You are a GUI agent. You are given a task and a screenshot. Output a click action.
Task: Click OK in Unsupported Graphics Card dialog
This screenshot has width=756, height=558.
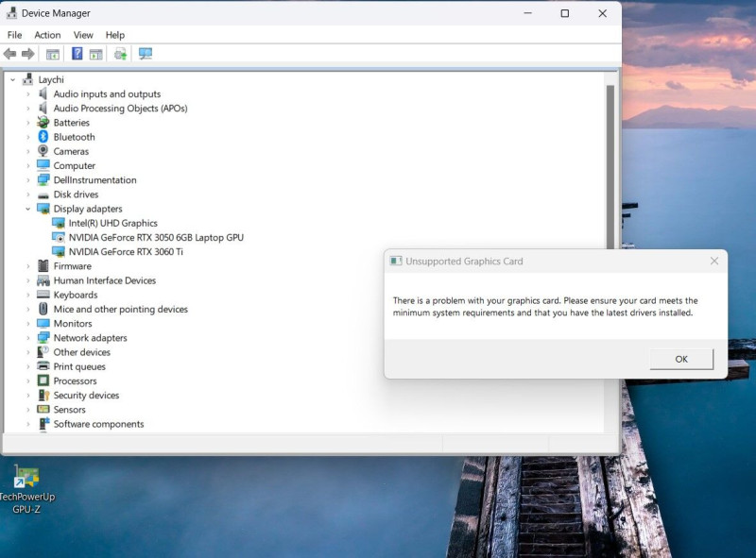click(x=681, y=359)
